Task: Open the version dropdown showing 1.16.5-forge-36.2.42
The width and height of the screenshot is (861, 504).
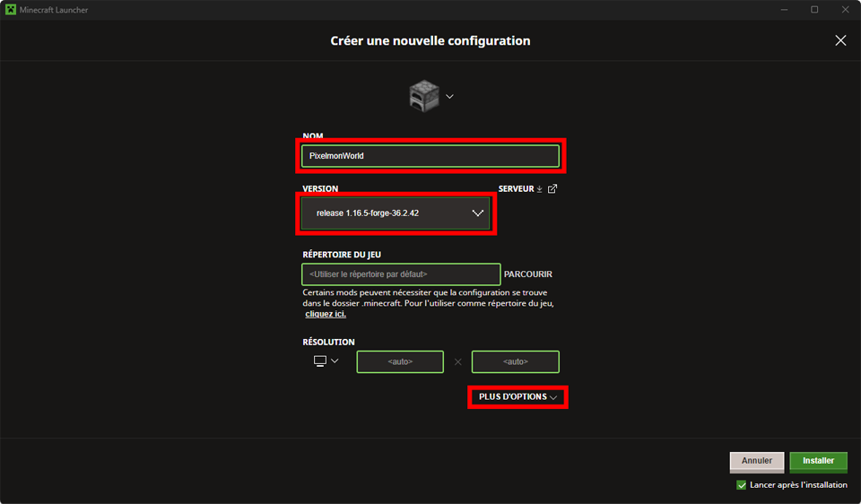Action: point(396,213)
